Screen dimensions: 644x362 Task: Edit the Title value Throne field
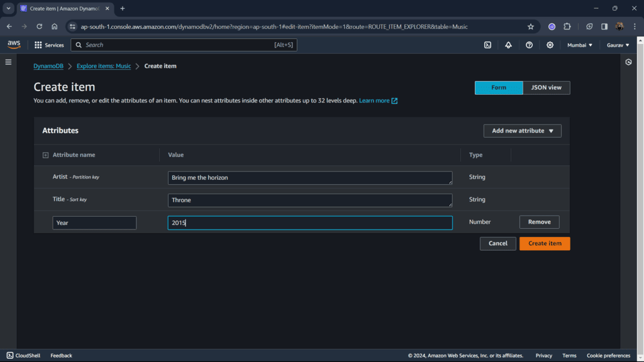point(310,200)
